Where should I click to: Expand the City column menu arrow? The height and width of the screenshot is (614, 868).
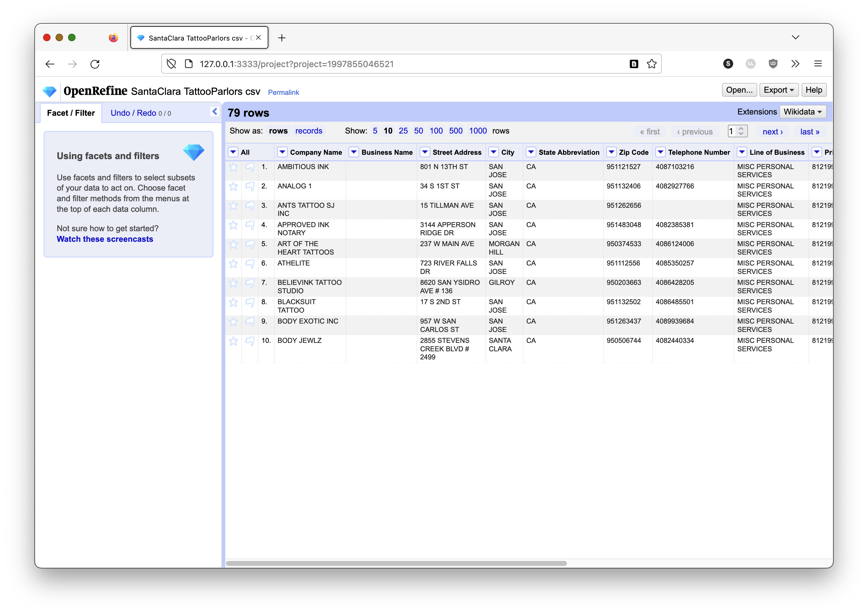coord(493,152)
